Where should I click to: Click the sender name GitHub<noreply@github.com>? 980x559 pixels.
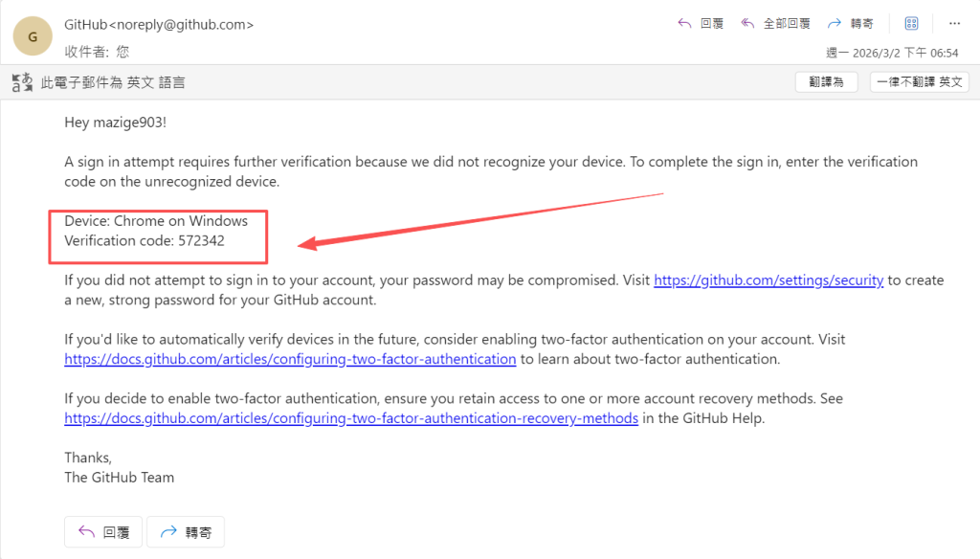pyautogui.click(x=159, y=25)
